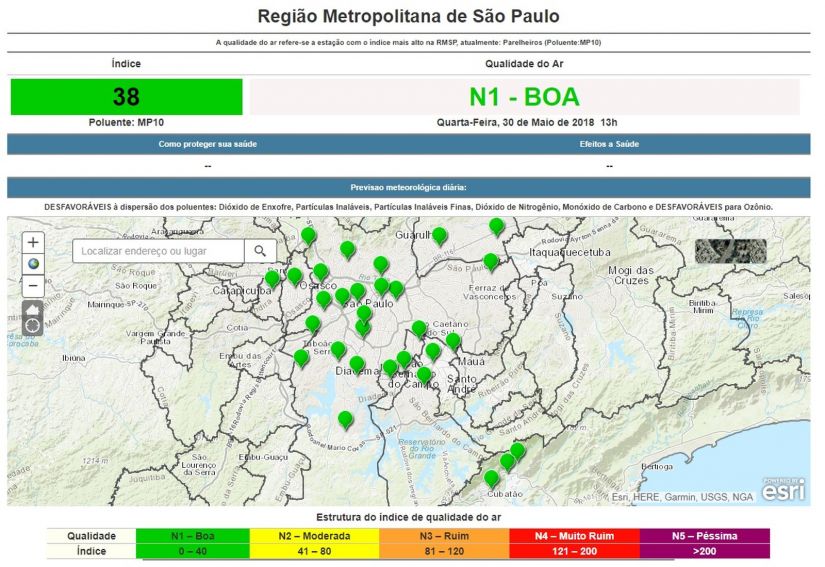Select the southernmost marker above Cubatão label
825x567 pixels.
pyautogui.click(x=491, y=479)
